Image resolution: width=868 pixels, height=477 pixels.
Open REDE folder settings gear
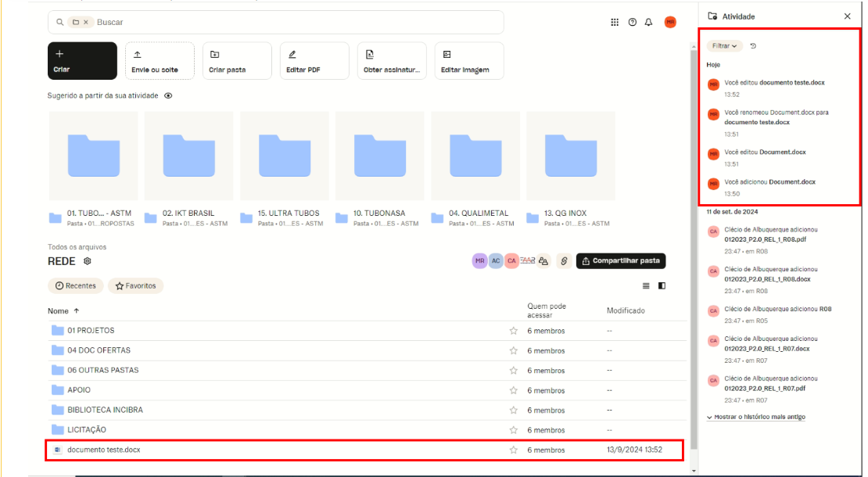88,261
